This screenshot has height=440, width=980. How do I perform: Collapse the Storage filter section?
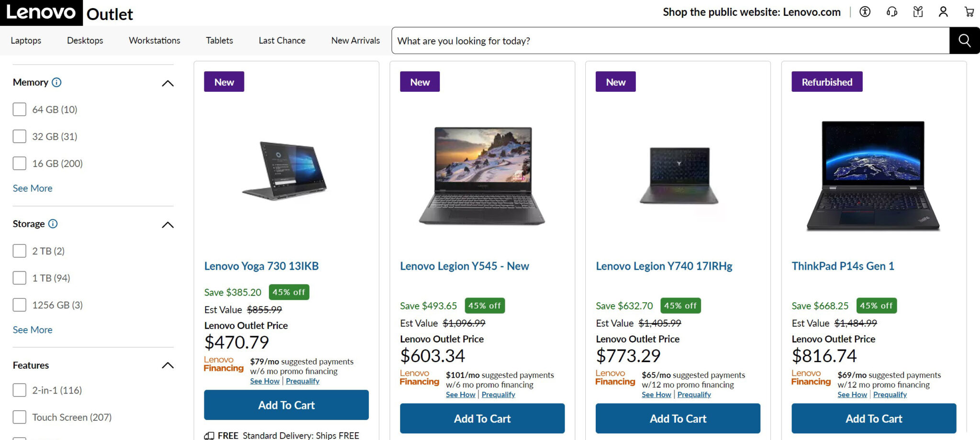[168, 224]
